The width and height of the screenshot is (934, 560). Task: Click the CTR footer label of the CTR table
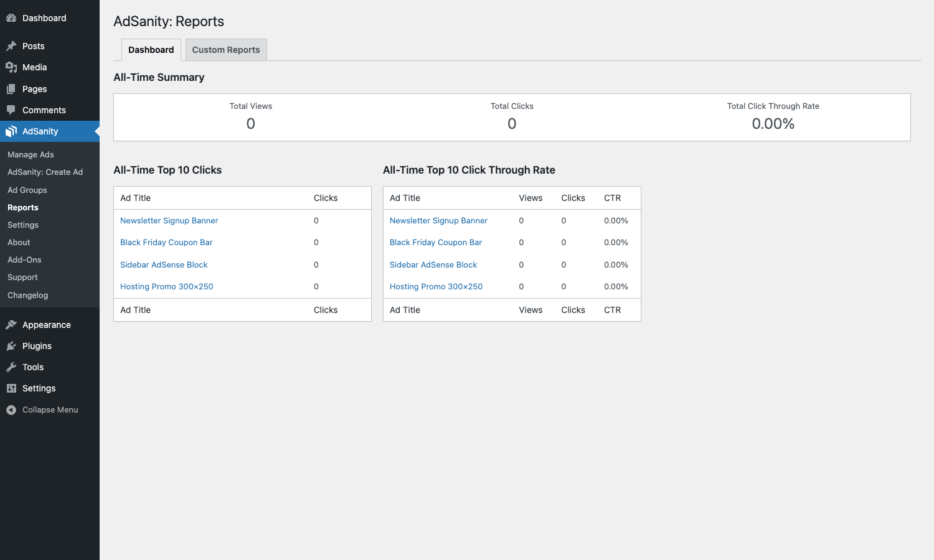coord(612,310)
